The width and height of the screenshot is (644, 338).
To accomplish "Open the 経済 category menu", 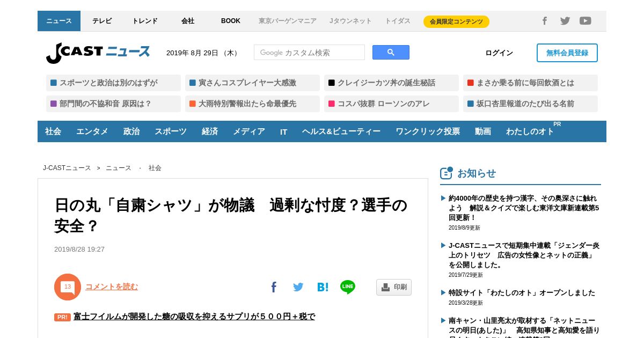I will click(210, 131).
